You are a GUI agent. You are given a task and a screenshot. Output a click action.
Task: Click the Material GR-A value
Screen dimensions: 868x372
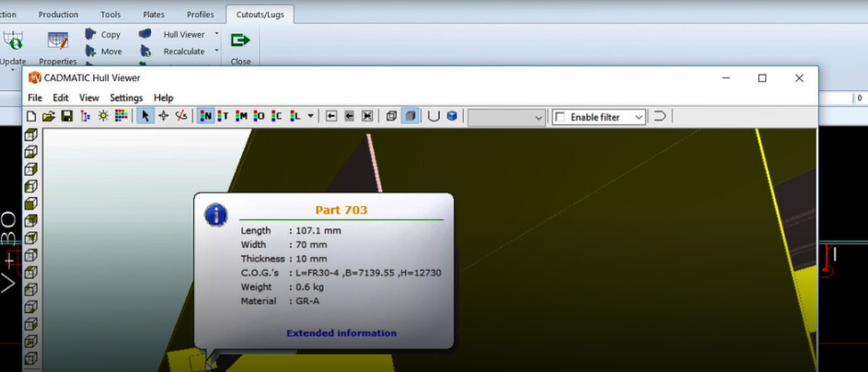point(307,301)
